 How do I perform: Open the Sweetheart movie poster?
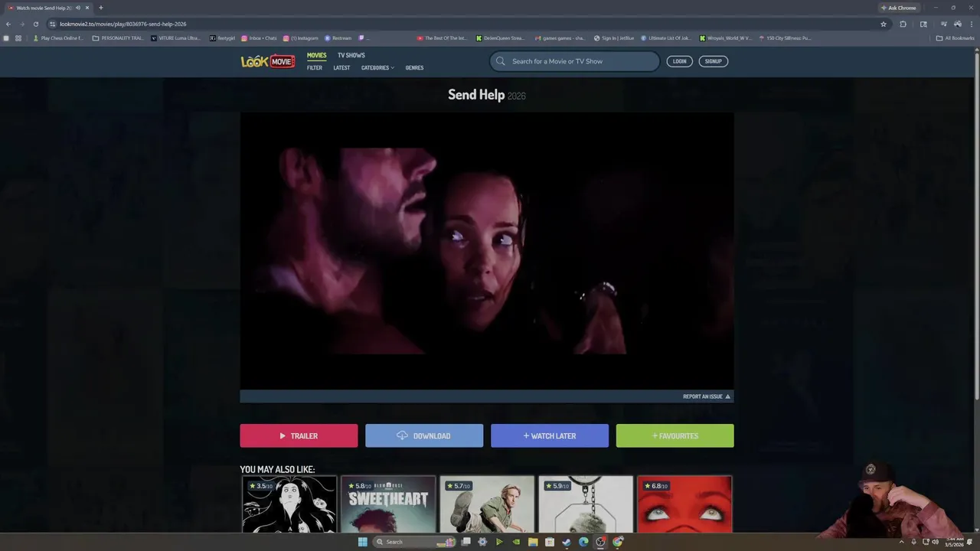388,504
